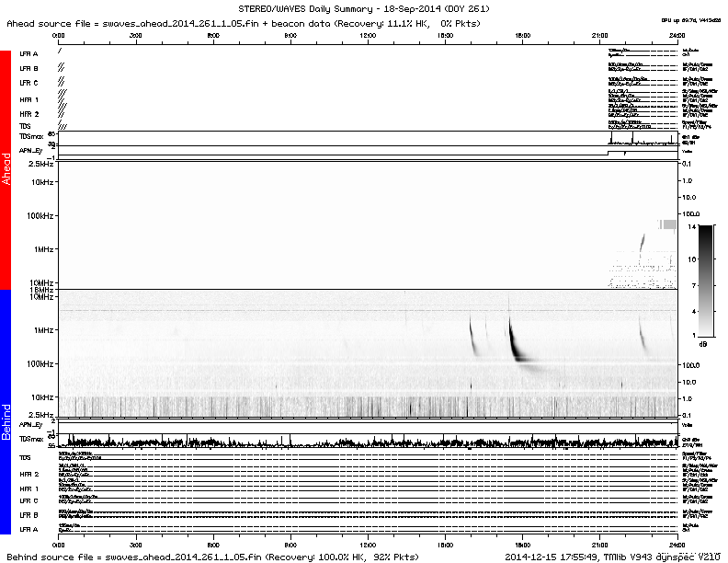Screen dimensions: 728x563
Task: Click the 'Ahead source file' header line
Action: pos(244,23)
